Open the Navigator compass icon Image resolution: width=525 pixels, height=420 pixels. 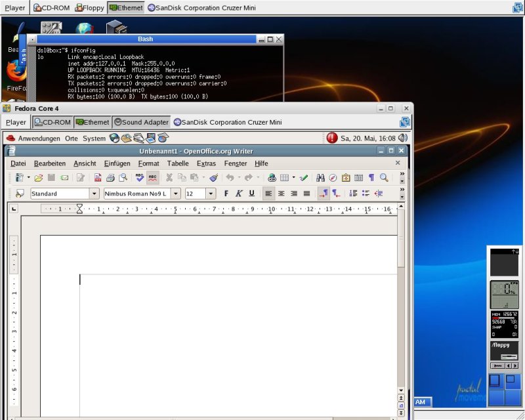coord(333,178)
